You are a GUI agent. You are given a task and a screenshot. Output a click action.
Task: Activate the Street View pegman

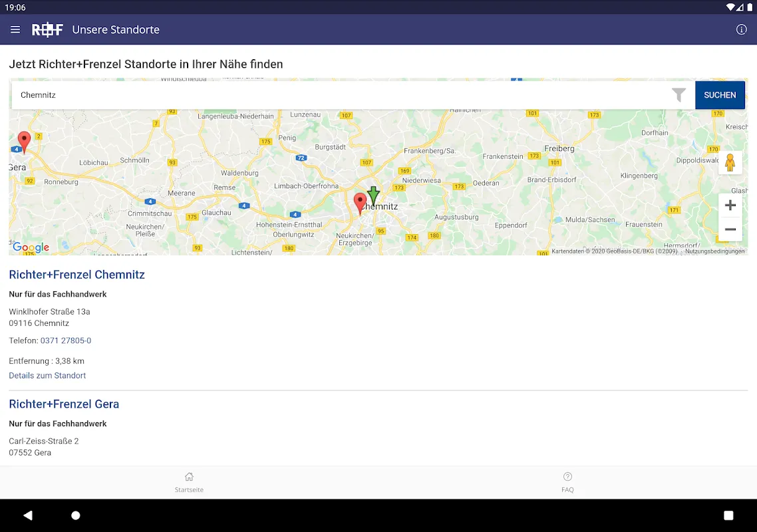point(730,163)
